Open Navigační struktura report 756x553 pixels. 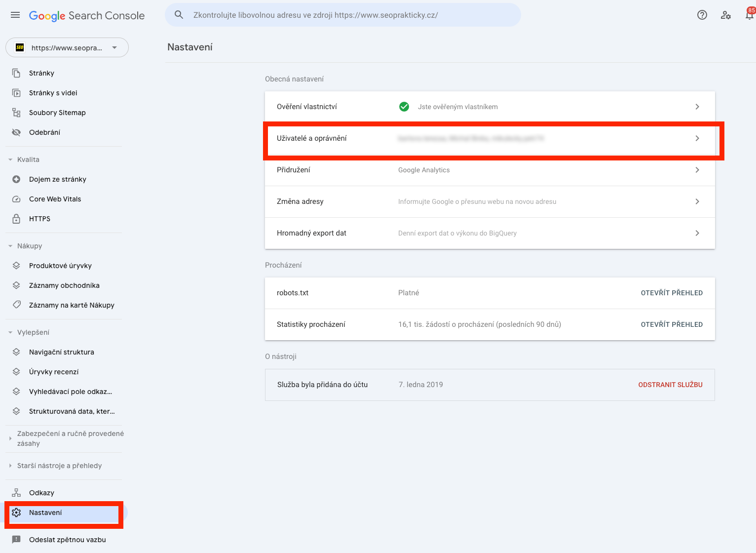tap(61, 352)
